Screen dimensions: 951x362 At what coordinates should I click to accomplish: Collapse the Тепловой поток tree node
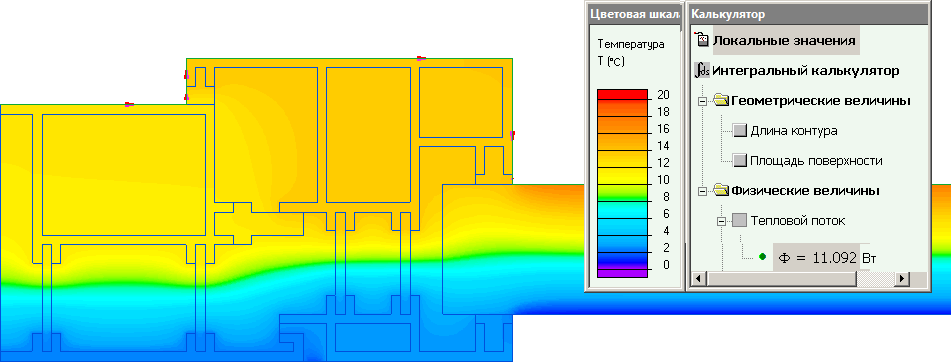pos(722,221)
